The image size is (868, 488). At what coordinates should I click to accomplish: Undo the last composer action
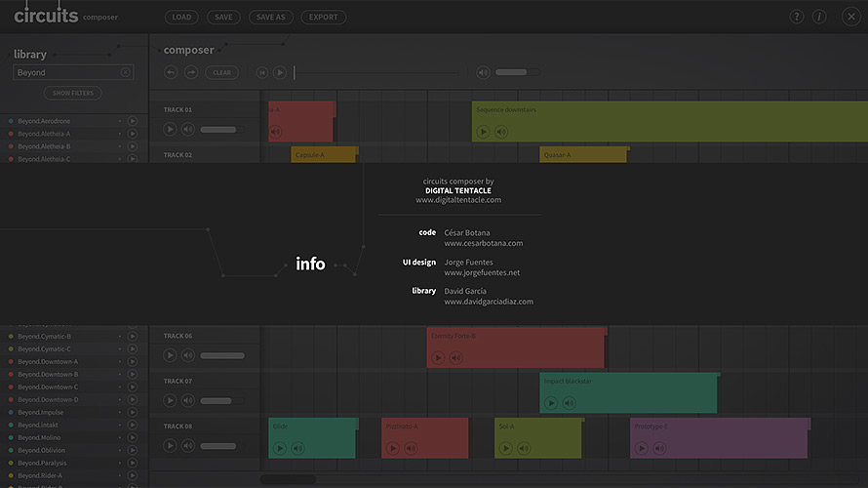(171, 72)
